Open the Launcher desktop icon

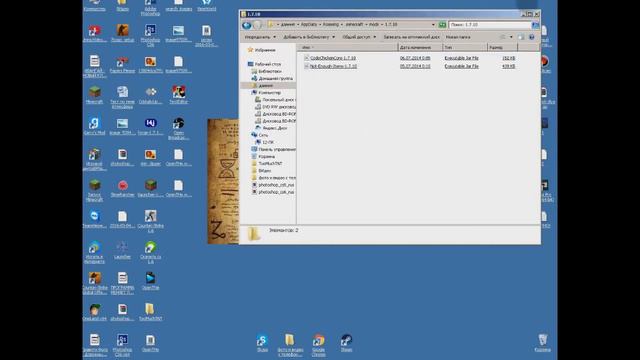[x=122, y=250]
